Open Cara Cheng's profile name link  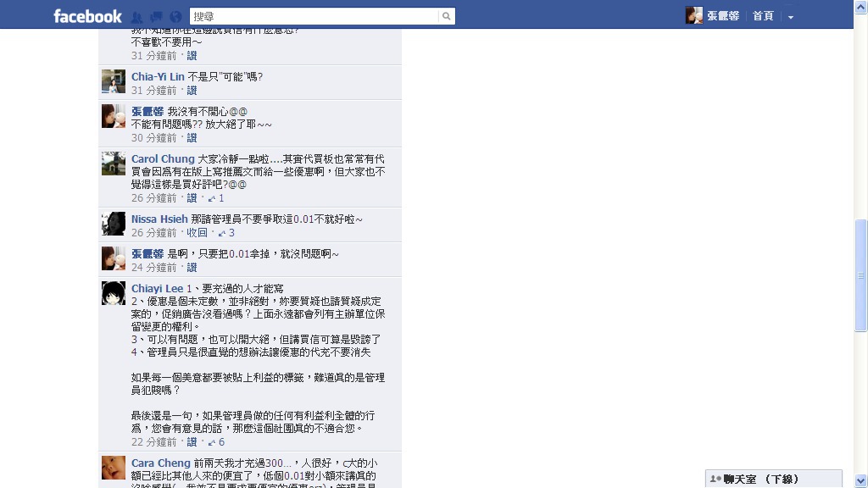coord(160,463)
